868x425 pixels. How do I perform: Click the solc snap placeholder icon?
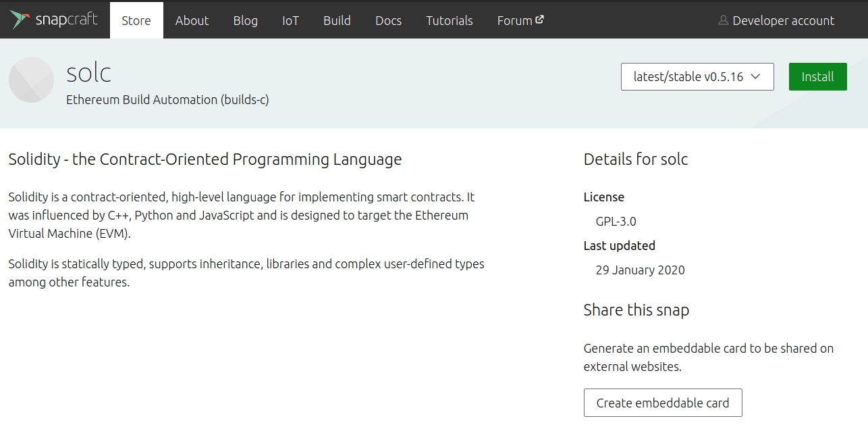(31, 80)
